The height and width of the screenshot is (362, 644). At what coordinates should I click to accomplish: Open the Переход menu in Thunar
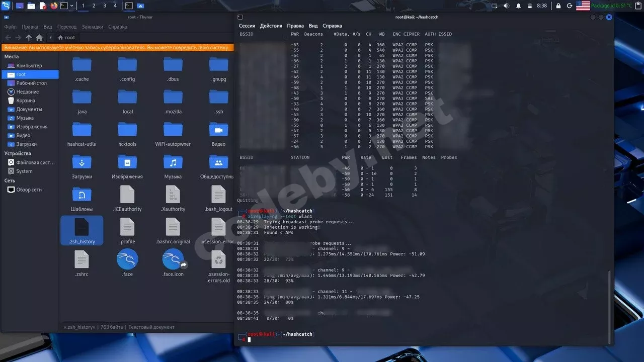[67, 27]
